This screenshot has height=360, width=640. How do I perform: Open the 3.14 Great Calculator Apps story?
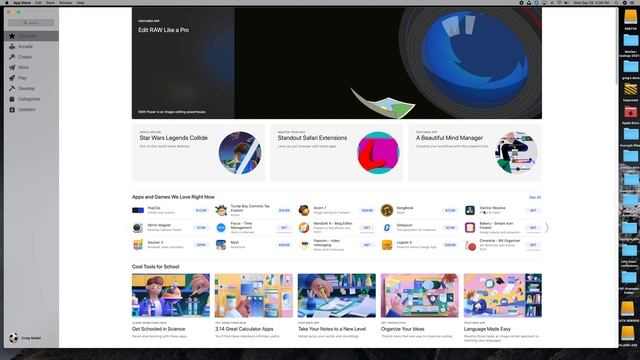point(253,306)
